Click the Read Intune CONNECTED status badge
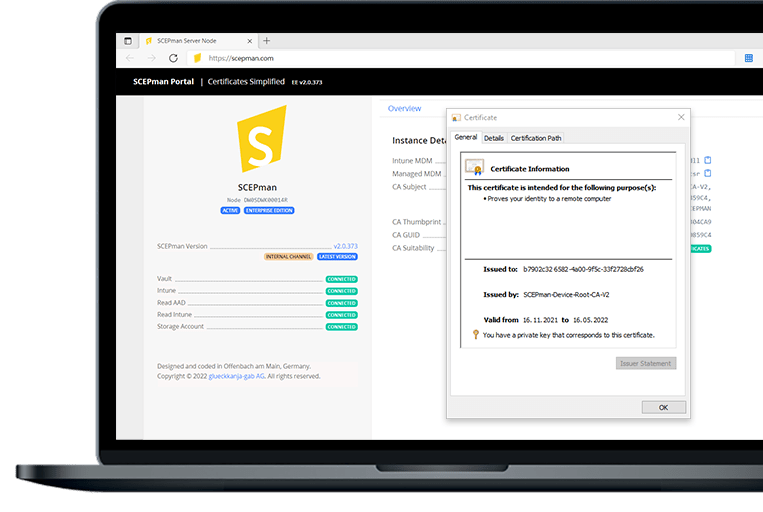This screenshot has width=763, height=512. [x=342, y=315]
